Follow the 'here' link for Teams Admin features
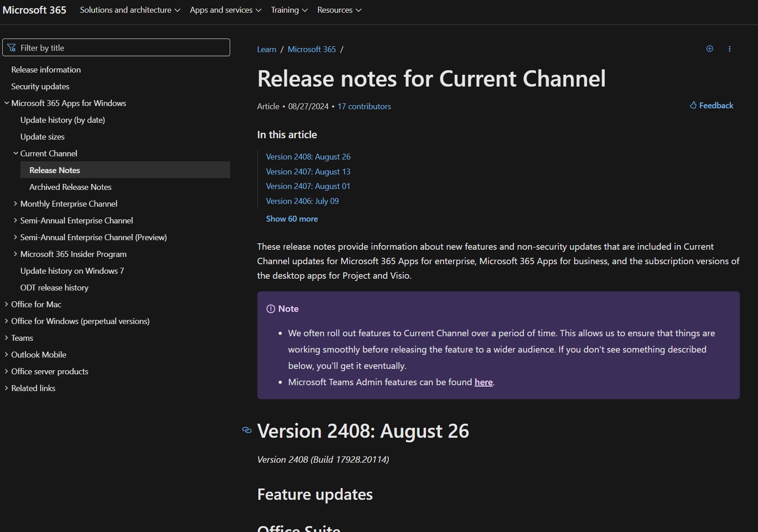Image resolution: width=758 pixels, height=532 pixels. pos(483,382)
